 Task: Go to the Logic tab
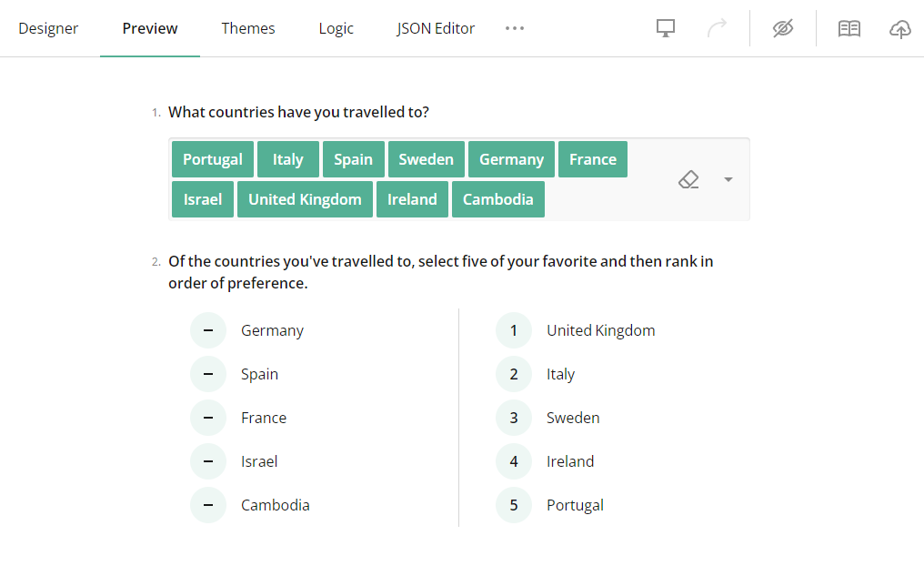pyautogui.click(x=336, y=28)
